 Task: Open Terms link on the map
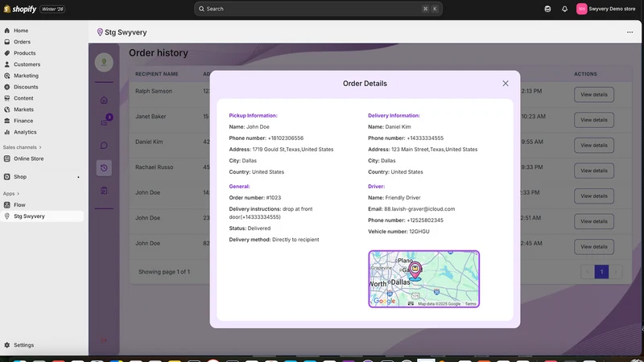[470, 304]
